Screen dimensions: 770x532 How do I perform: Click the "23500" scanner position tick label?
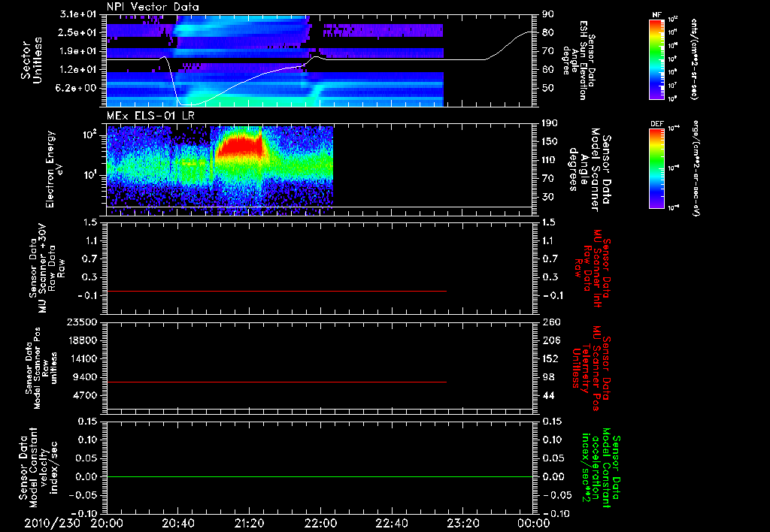(82, 322)
